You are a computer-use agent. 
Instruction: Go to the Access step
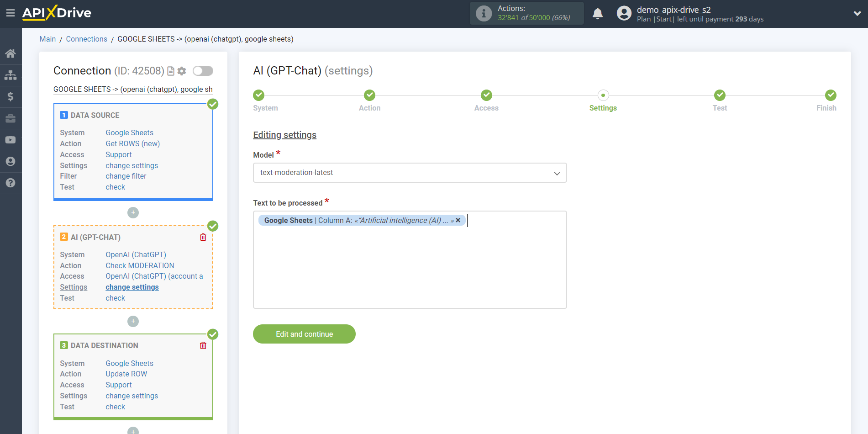tap(486, 95)
